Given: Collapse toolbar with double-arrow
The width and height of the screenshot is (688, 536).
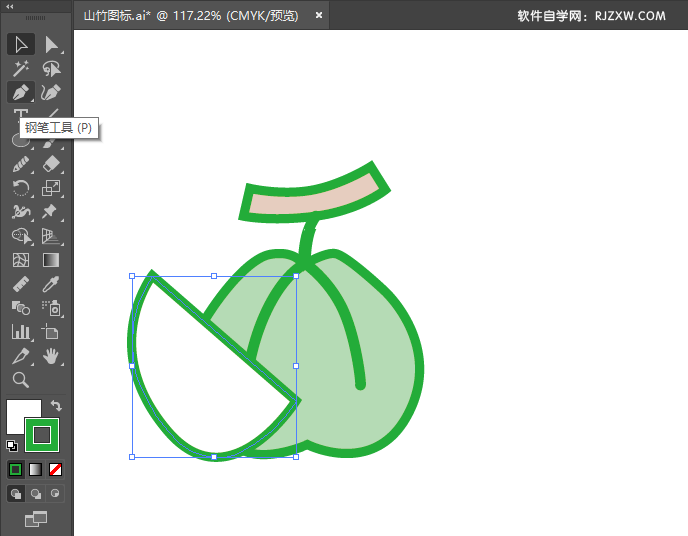Looking at the screenshot, I should (x=10, y=6).
